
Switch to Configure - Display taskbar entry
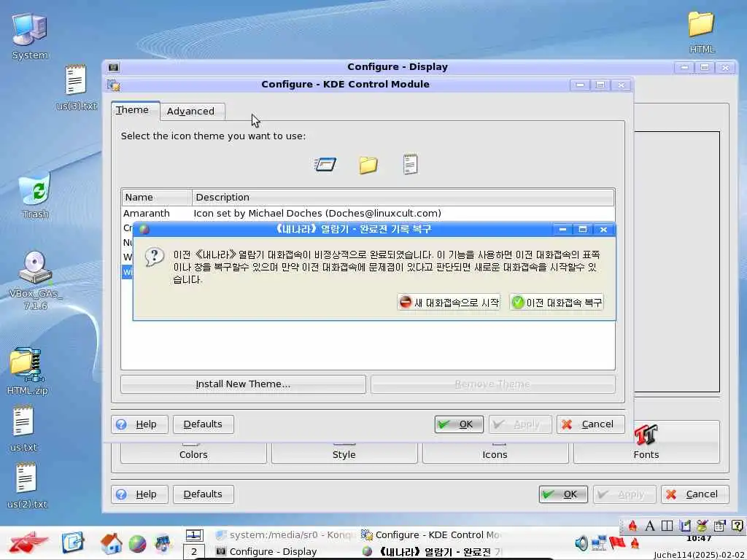285,551
